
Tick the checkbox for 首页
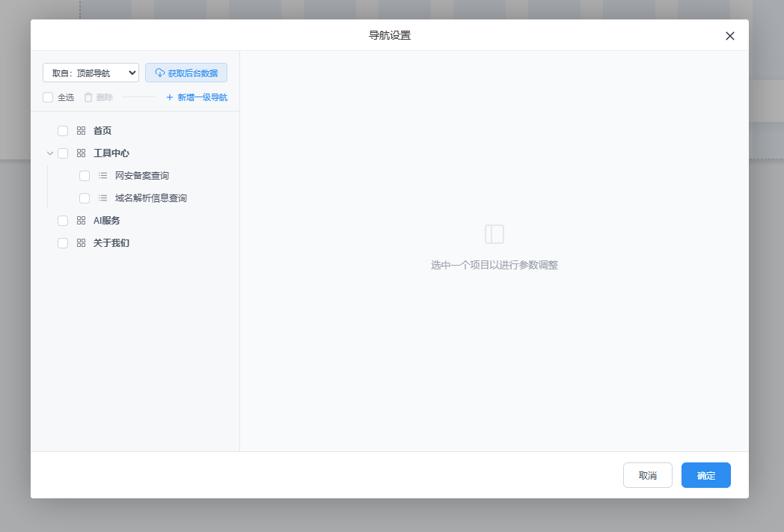[x=63, y=131]
